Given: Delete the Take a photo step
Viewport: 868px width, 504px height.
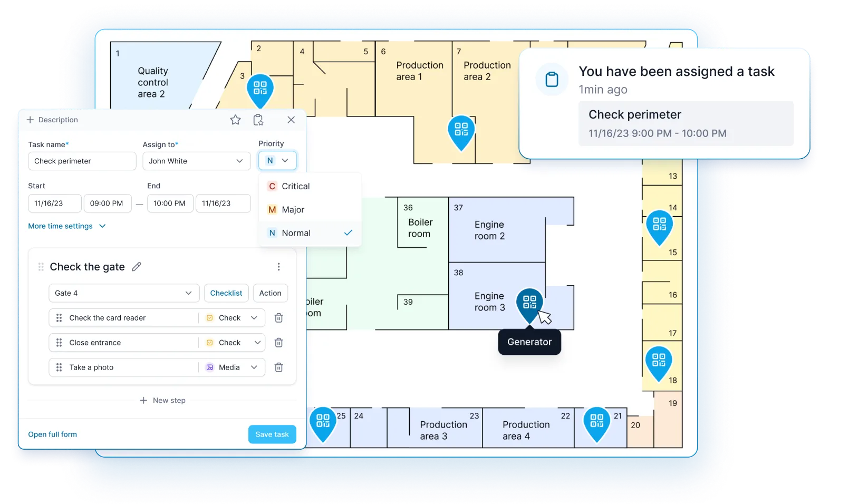Looking at the screenshot, I should pyautogui.click(x=279, y=367).
